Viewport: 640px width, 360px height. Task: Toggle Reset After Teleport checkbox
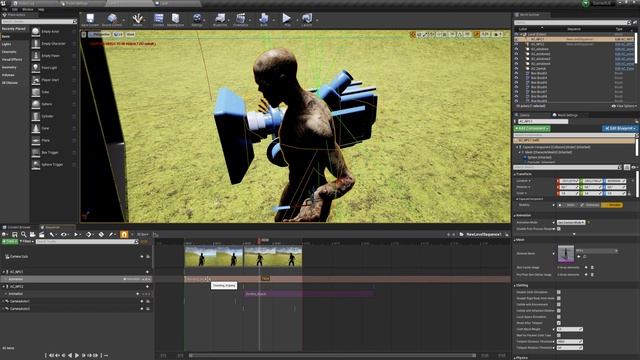click(x=559, y=322)
